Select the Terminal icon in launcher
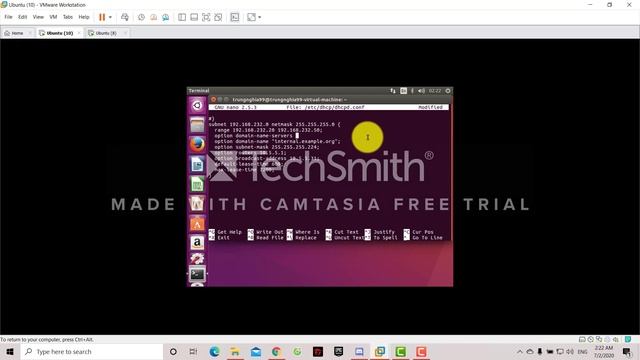The image size is (640, 360). pyautogui.click(x=197, y=274)
